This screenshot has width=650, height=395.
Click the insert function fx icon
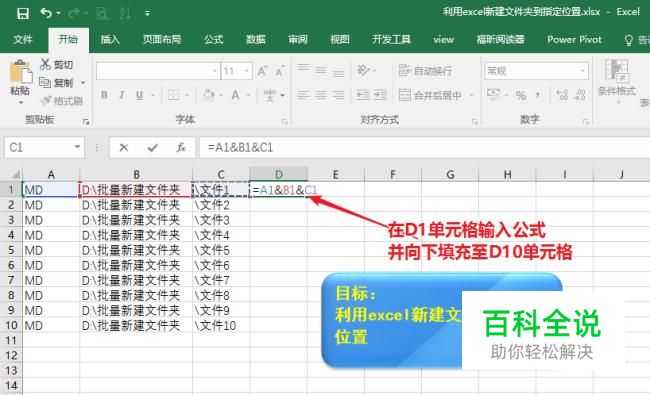pos(181,148)
